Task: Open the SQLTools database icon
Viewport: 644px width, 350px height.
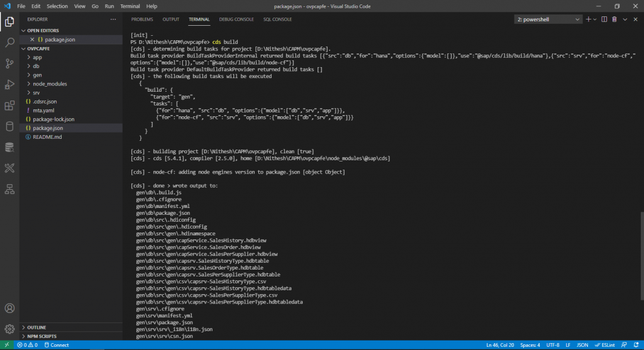Action: point(9,126)
